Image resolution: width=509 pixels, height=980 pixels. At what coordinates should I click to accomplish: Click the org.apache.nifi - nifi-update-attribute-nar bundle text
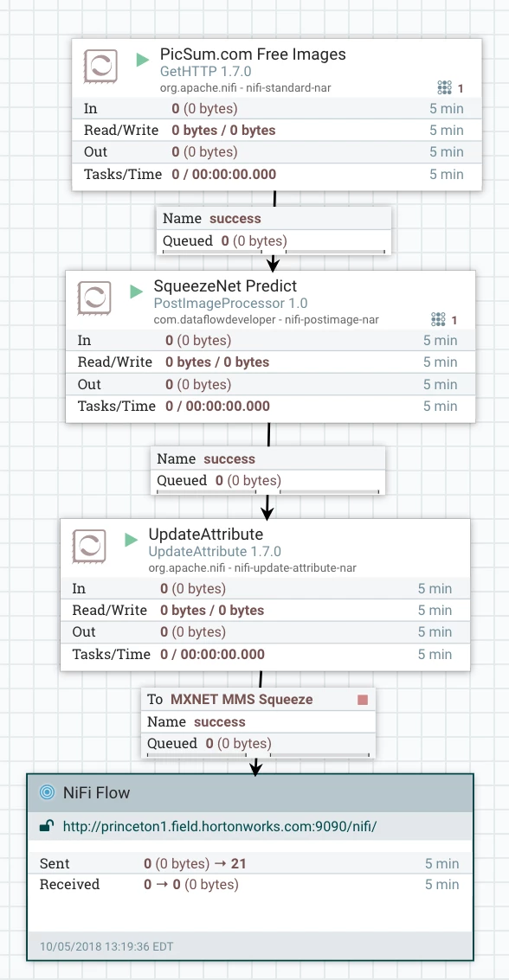coord(252,568)
